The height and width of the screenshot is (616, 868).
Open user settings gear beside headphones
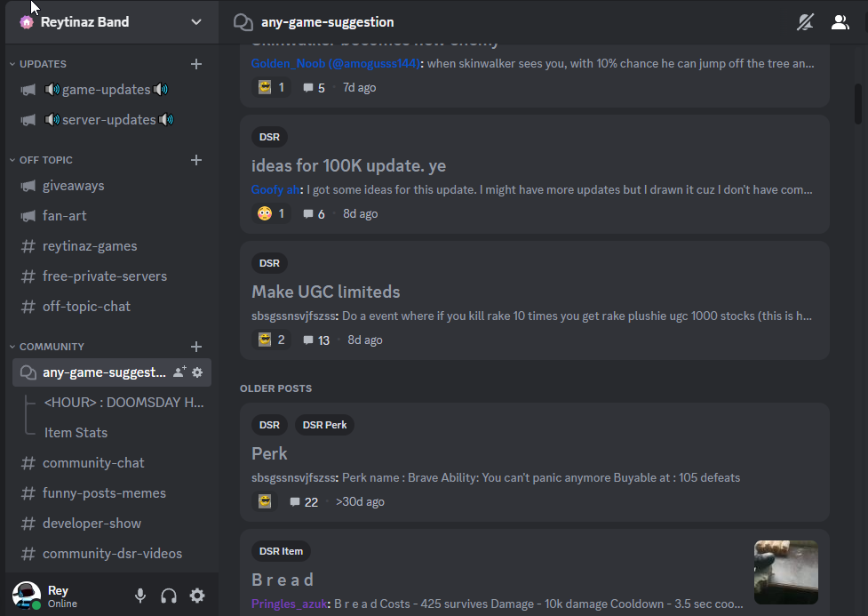pos(197,596)
